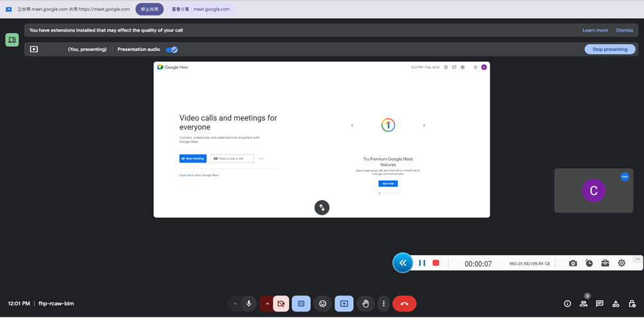
Task: Open host controls lock icon
Action: 632,304
